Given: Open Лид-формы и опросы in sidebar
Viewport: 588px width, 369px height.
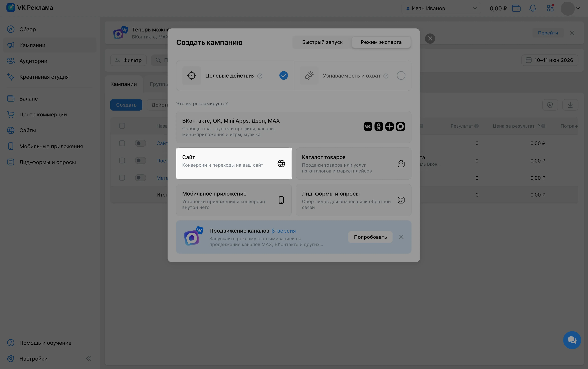Looking at the screenshot, I should pyautogui.click(x=50, y=162).
